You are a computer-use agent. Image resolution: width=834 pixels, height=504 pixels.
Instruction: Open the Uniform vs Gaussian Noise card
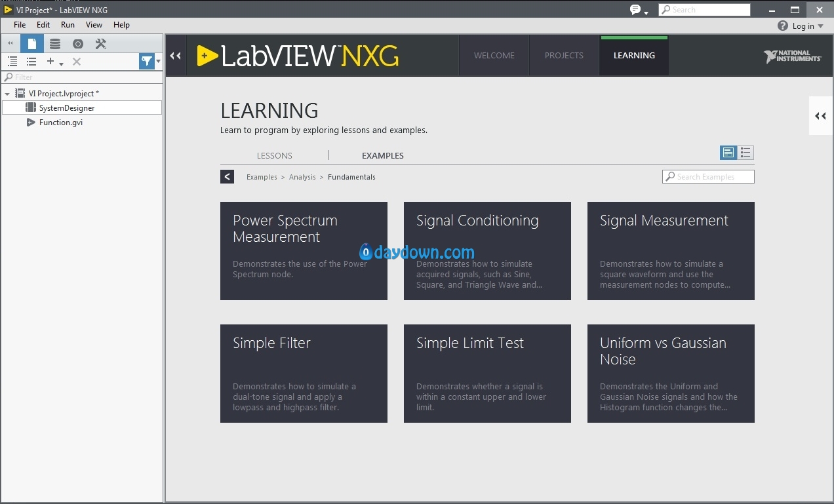pyautogui.click(x=671, y=374)
